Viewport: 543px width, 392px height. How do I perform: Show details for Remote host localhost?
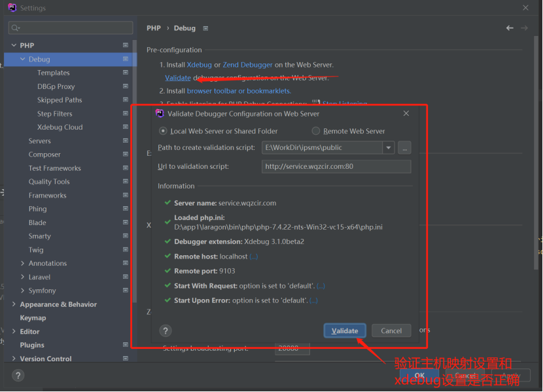[253, 257]
